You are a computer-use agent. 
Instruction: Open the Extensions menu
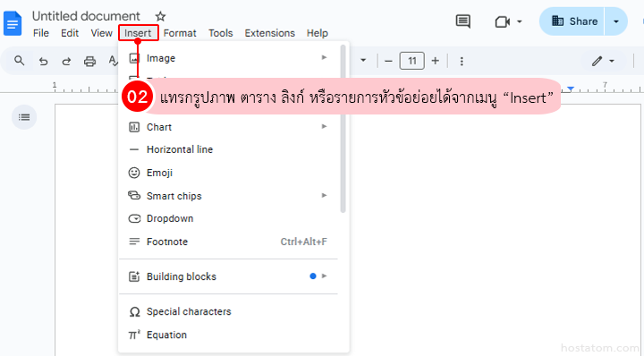pyautogui.click(x=270, y=33)
